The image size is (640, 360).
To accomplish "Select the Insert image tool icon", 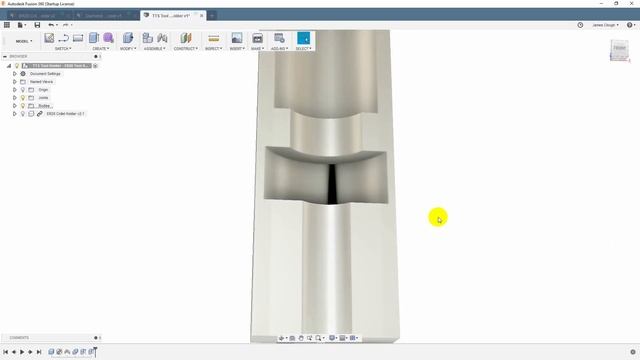I will point(237,38).
